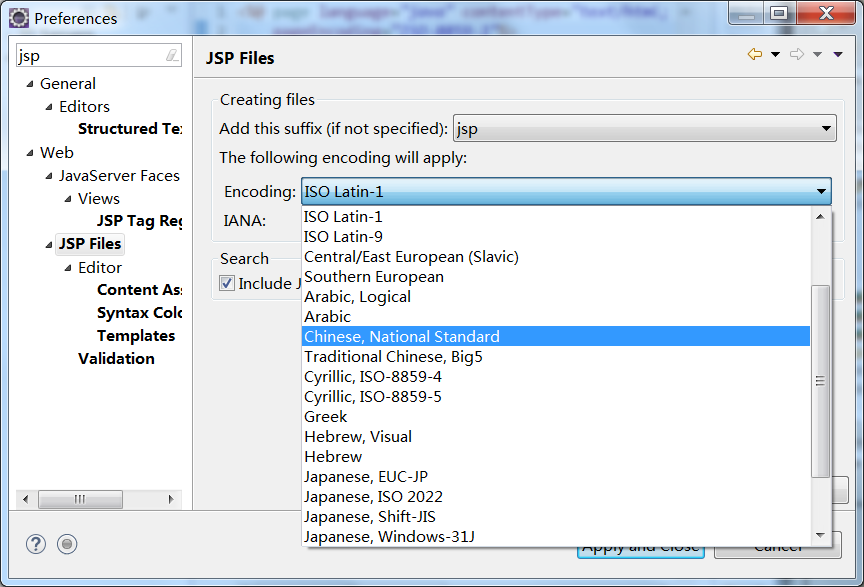Click the help question mark icon
This screenshot has width=864, height=587.
pyautogui.click(x=36, y=544)
